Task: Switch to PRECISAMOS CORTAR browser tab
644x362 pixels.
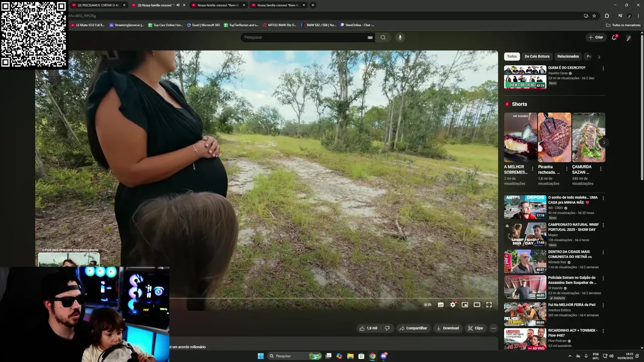Action: [98, 5]
